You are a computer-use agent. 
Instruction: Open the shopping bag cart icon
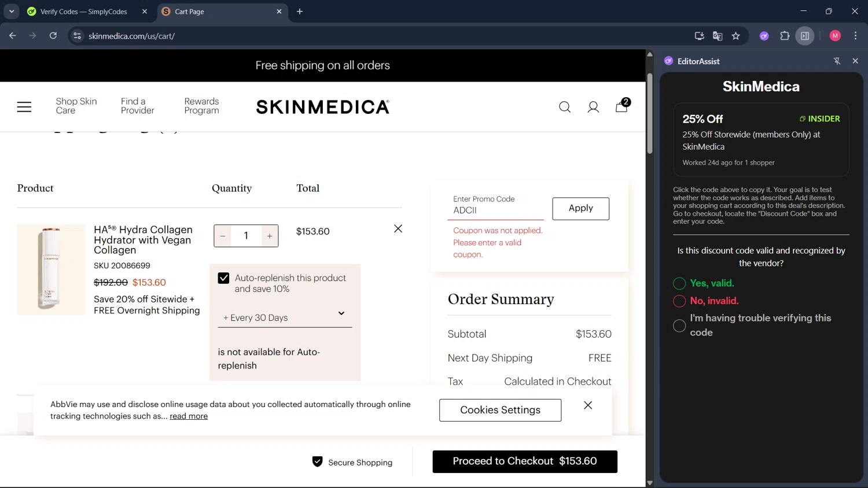click(x=622, y=106)
